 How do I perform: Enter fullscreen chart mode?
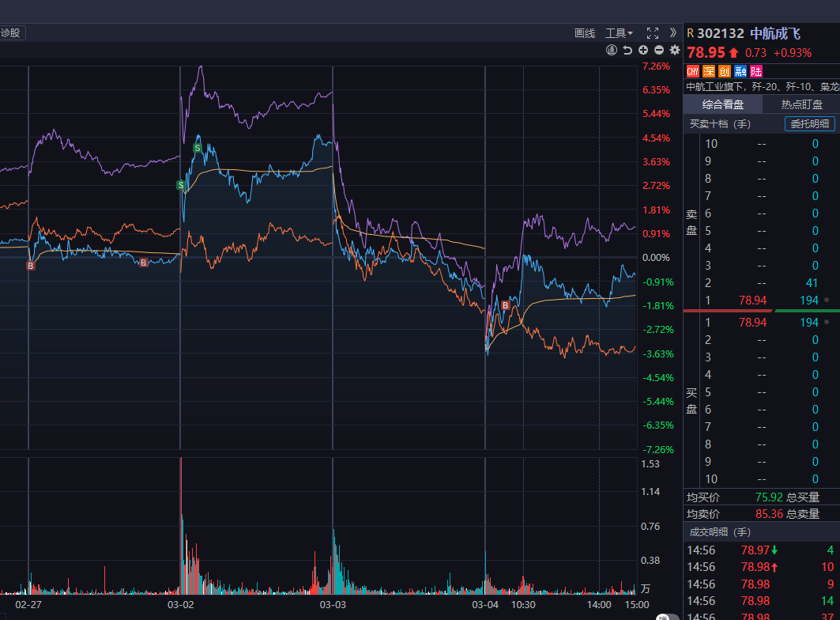(652, 32)
